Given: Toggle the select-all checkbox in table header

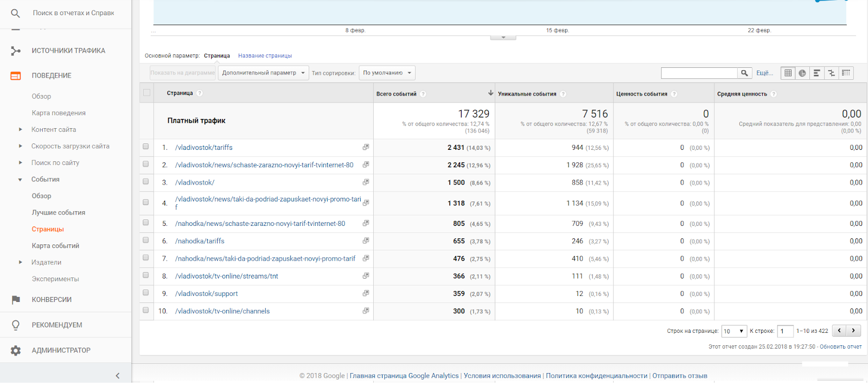Looking at the screenshot, I should click(146, 92).
